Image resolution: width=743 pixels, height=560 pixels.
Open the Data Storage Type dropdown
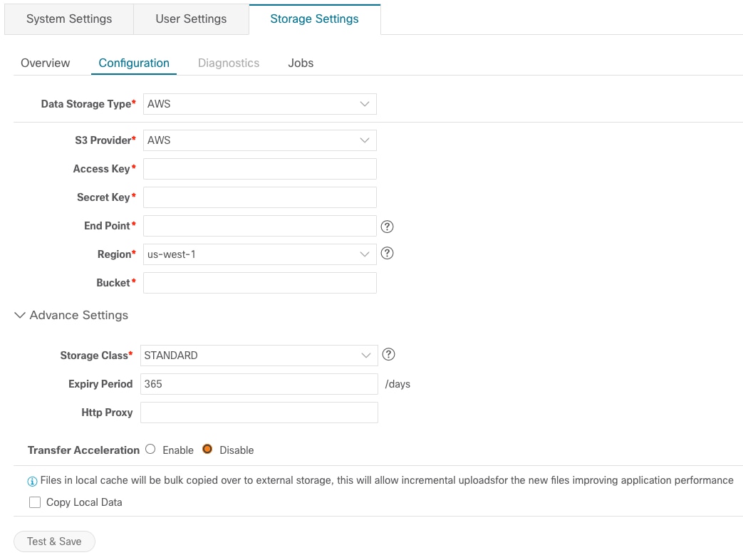click(259, 104)
